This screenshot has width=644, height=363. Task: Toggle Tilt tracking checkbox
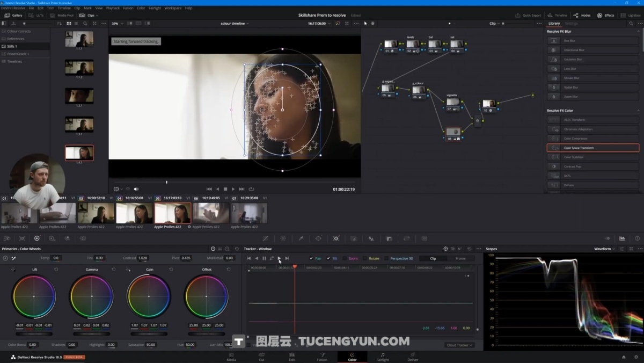tap(328, 258)
